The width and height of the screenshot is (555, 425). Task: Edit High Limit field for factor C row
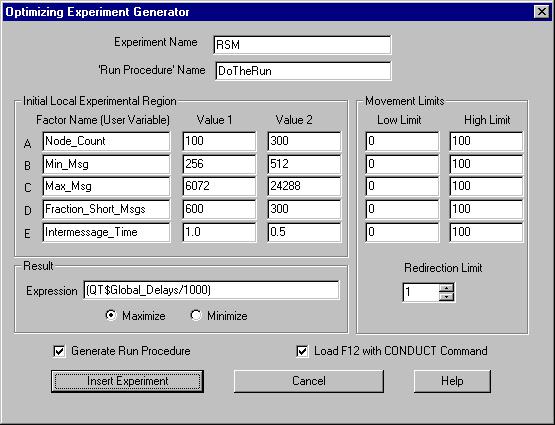point(486,186)
